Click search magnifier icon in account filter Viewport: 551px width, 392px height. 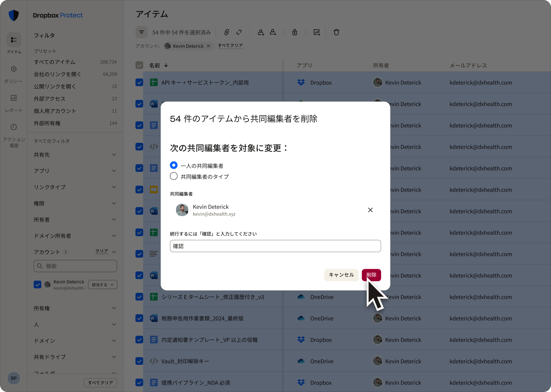coord(40,266)
